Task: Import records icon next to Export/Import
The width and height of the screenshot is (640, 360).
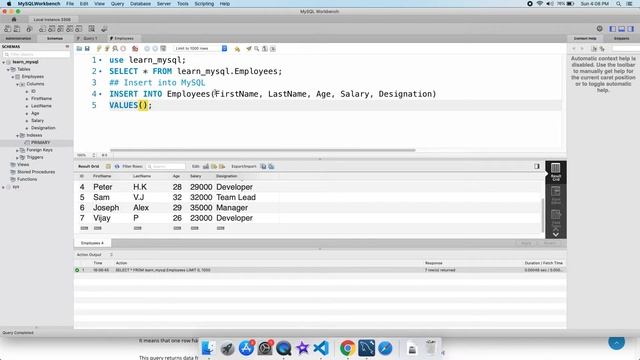Action: click(271, 167)
